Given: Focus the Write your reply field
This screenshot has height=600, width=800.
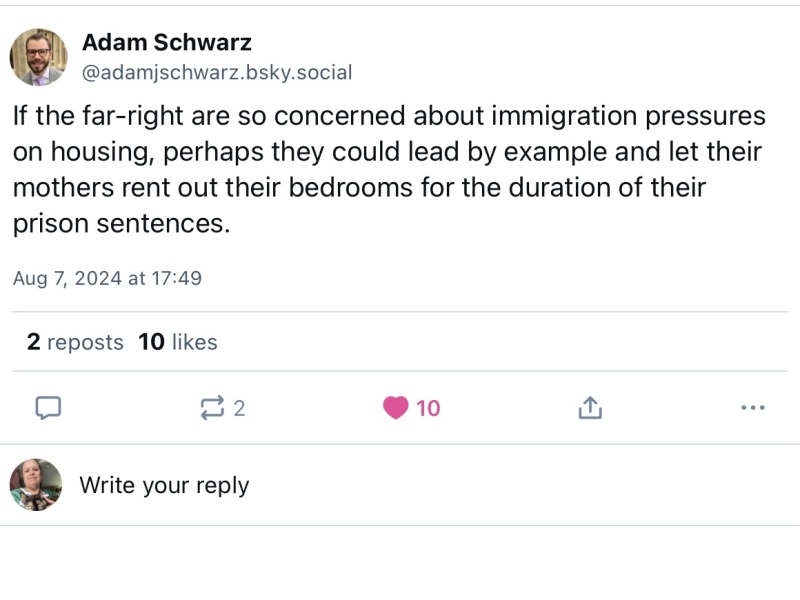Looking at the screenshot, I should pyautogui.click(x=166, y=485).
